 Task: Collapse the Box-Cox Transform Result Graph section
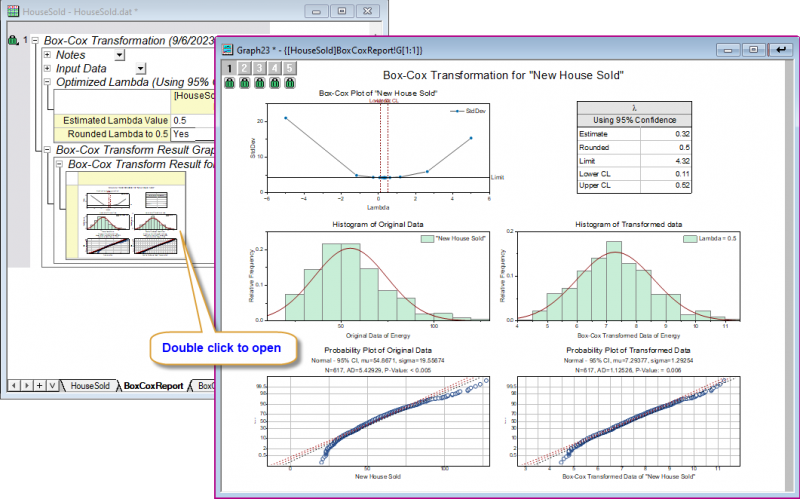coord(47,150)
